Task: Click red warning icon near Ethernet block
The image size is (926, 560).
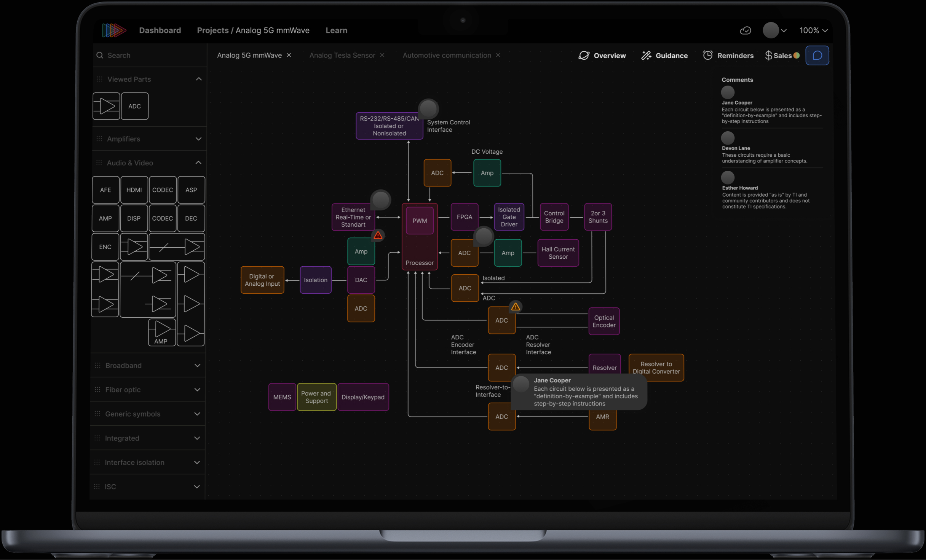Action: tap(378, 236)
